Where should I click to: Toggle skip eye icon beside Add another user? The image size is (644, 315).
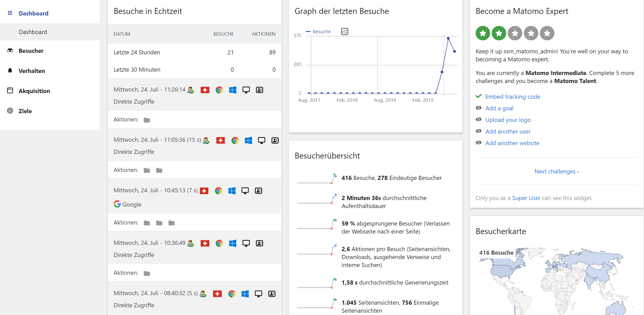coord(479,131)
